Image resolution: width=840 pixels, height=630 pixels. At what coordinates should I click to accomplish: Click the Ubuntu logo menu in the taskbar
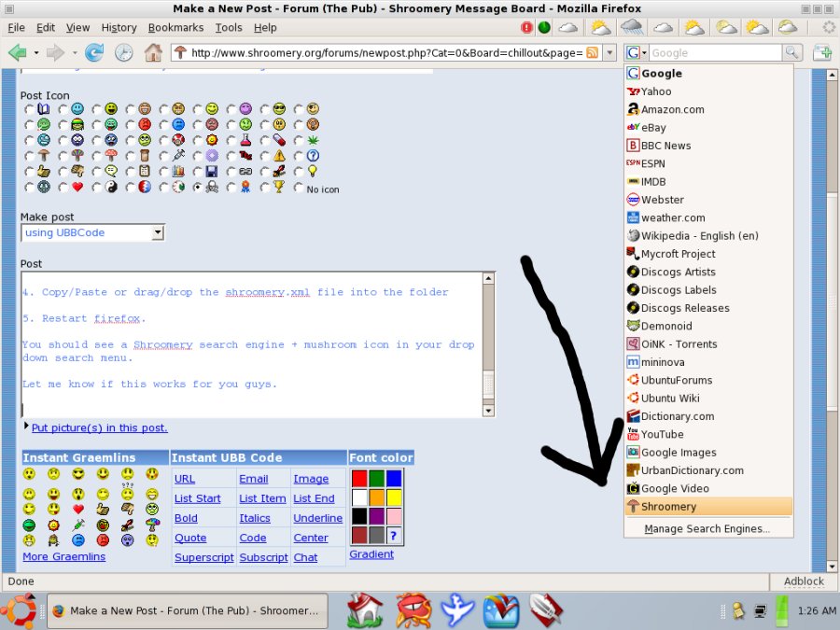click(x=20, y=610)
